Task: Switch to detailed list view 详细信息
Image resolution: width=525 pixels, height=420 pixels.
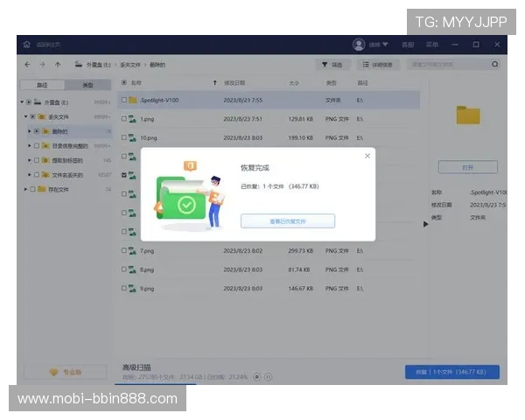Action: (x=378, y=65)
